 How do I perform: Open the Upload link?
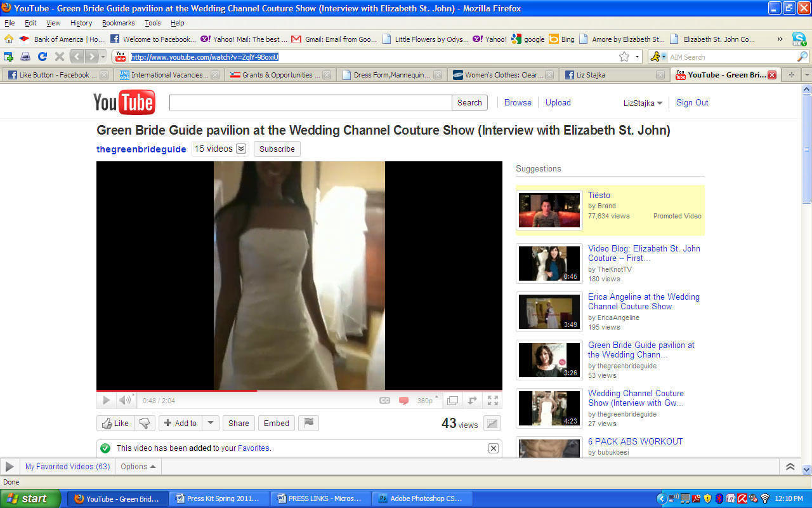tap(558, 102)
